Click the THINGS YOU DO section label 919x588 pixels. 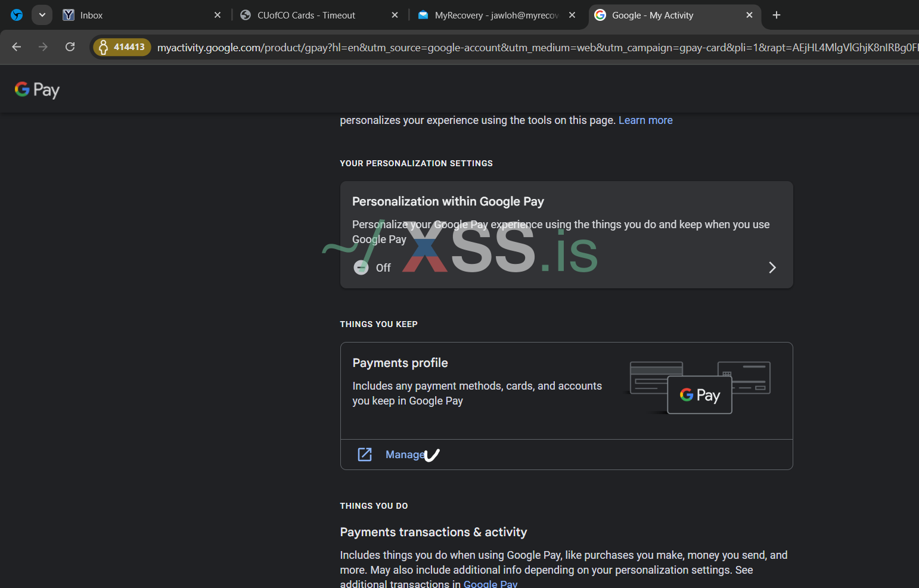click(x=374, y=506)
